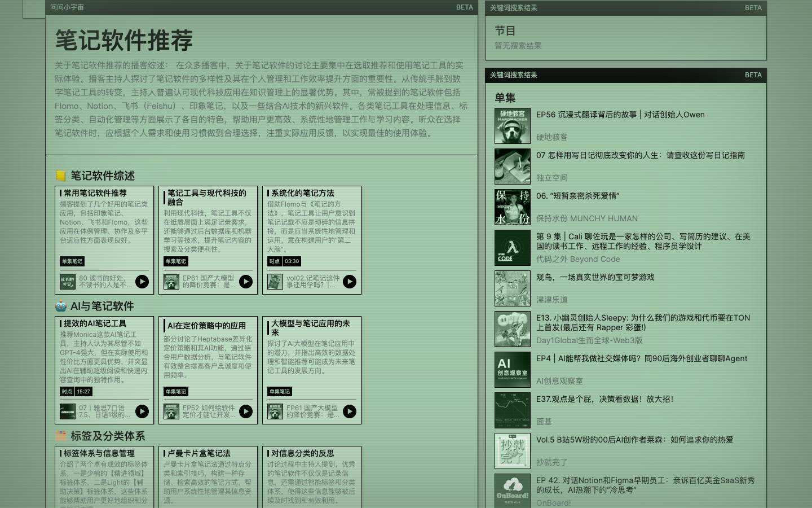Jump to 时点 03:30 timestamp tag
This screenshot has height=508, width=812.
pyautogui.click(x=284, y=261)
